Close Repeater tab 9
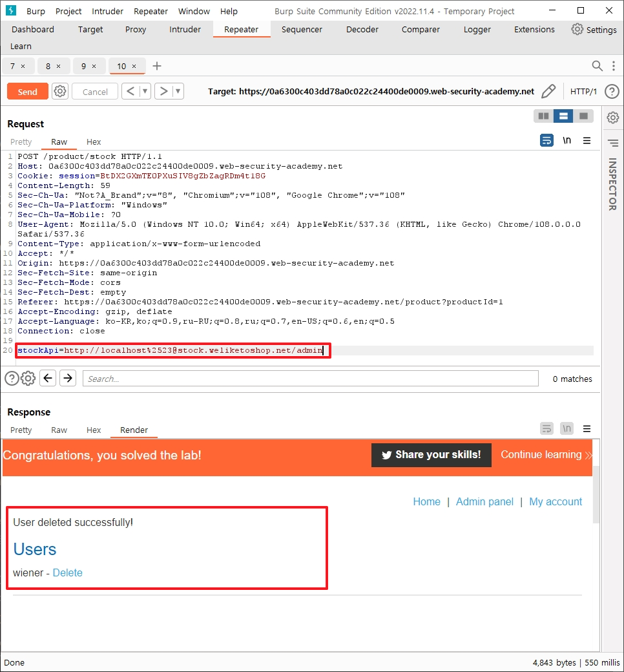624x672 pixels. [x=94, y=66]
